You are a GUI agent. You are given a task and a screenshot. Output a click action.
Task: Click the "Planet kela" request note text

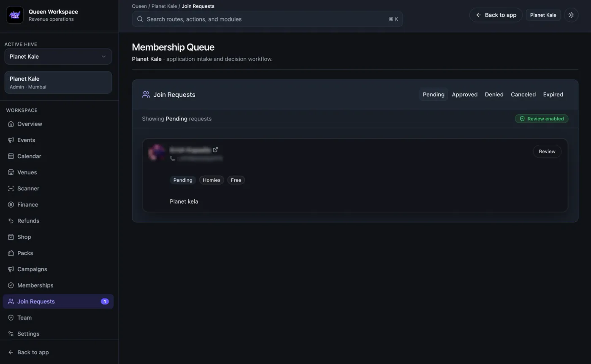coord(184,201)
